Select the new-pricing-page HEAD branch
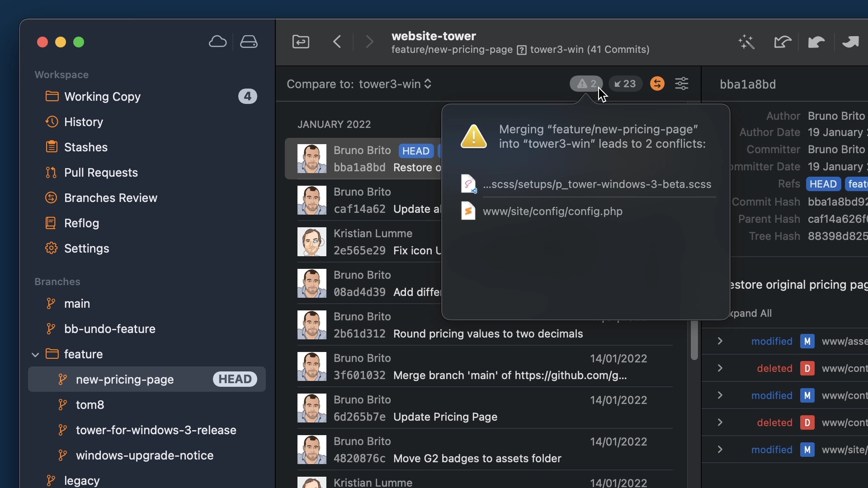Viewport: 868px width, 488px height. pos(125,379)
